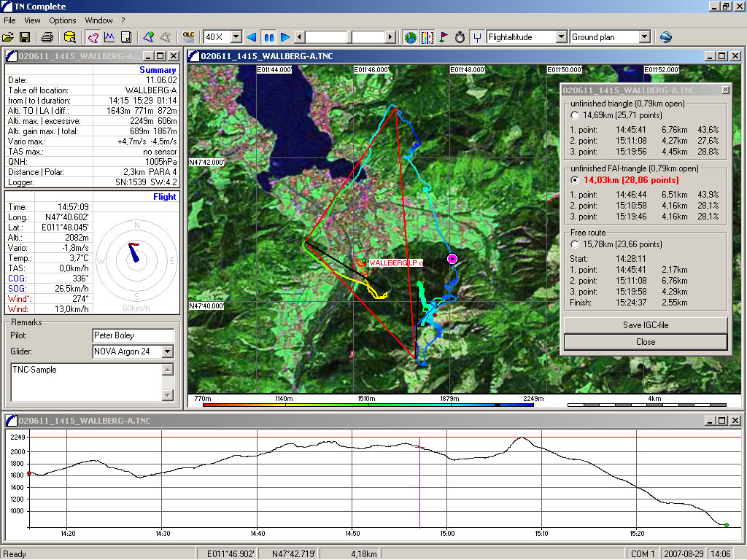Click the Take off location WALLBERG-A value
Image resolution: width=747 pixels, height=560 pixels.
click(x=150, y=90)
